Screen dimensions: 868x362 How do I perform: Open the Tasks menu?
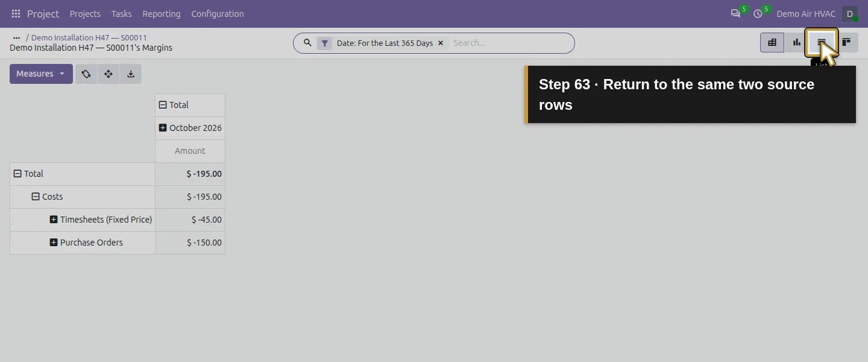click(121, 14)
